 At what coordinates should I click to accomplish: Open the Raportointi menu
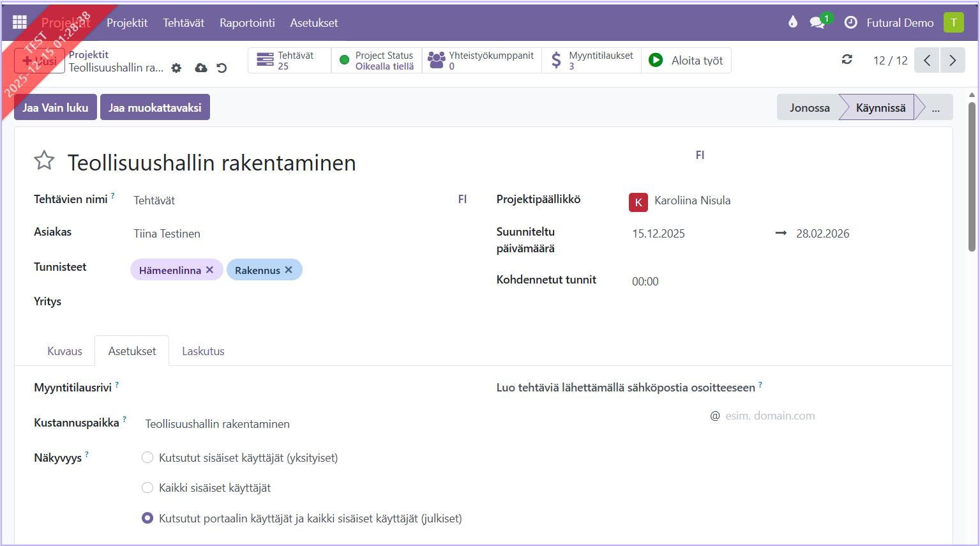coord(247,22)
